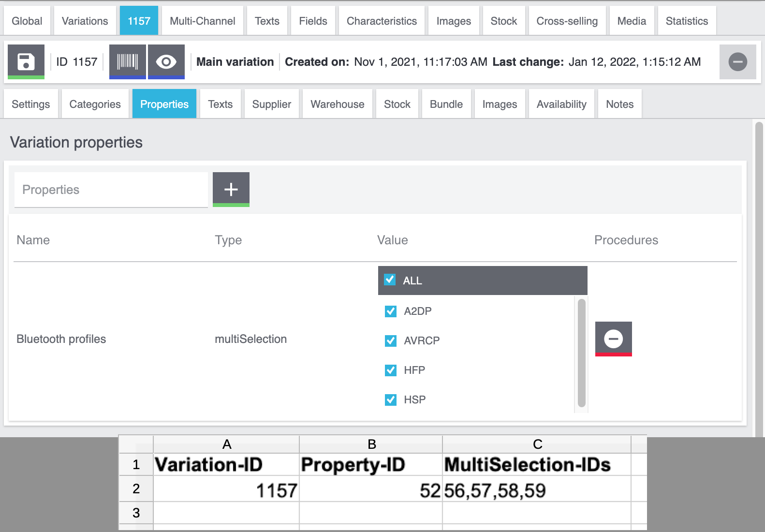Click the save floppy disk icon

click(26, 61)
